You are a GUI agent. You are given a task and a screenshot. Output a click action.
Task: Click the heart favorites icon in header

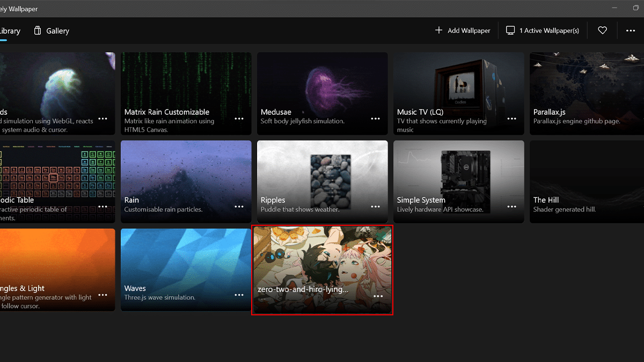(602, 31)
